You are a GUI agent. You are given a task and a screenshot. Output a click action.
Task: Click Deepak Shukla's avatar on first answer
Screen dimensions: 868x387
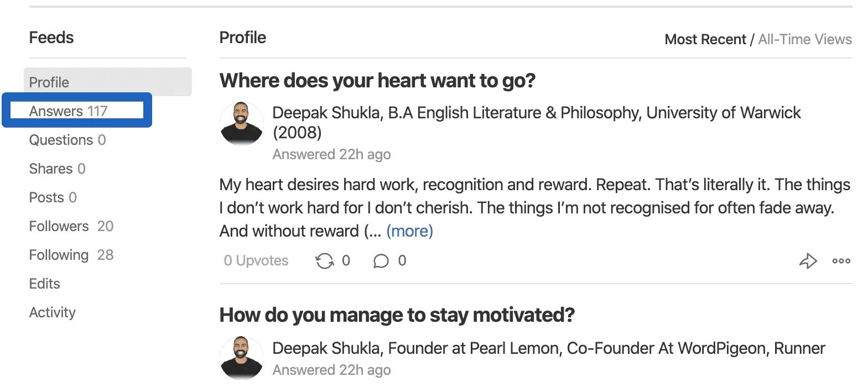242,123
